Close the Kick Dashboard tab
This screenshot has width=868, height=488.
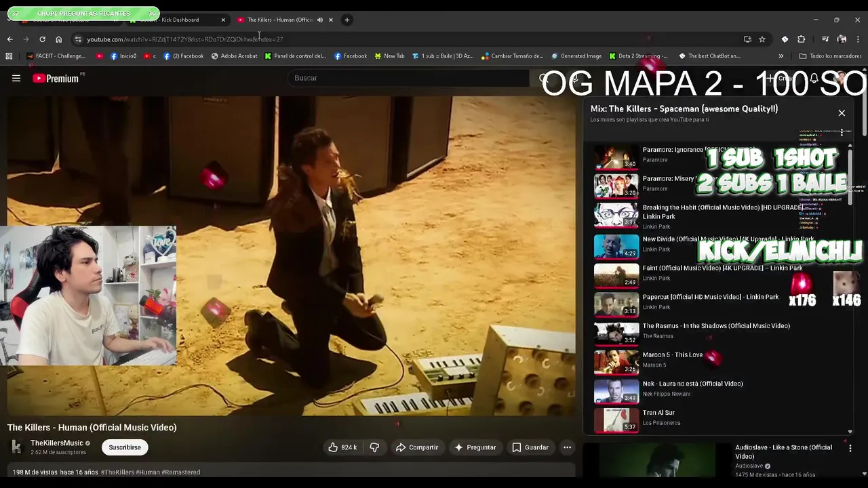coord(223,20)
